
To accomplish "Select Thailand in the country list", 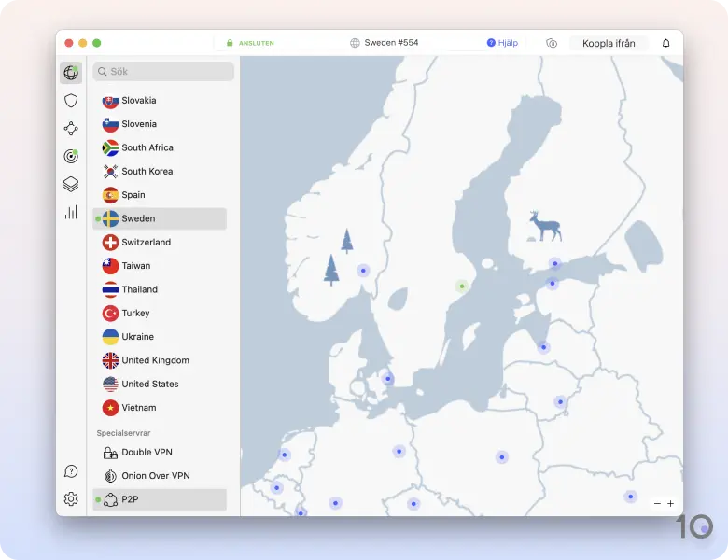I will coord(160,289).
